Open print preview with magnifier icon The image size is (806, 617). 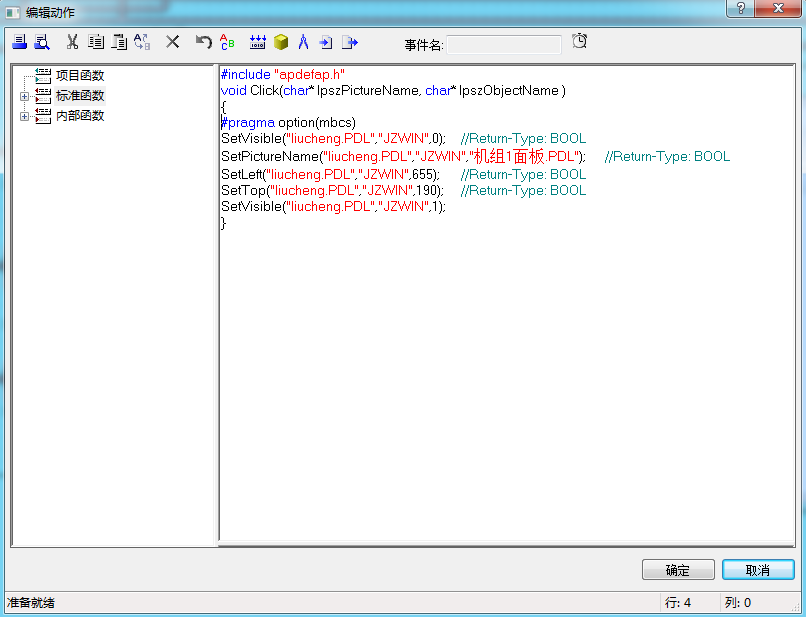coord(42,42)
